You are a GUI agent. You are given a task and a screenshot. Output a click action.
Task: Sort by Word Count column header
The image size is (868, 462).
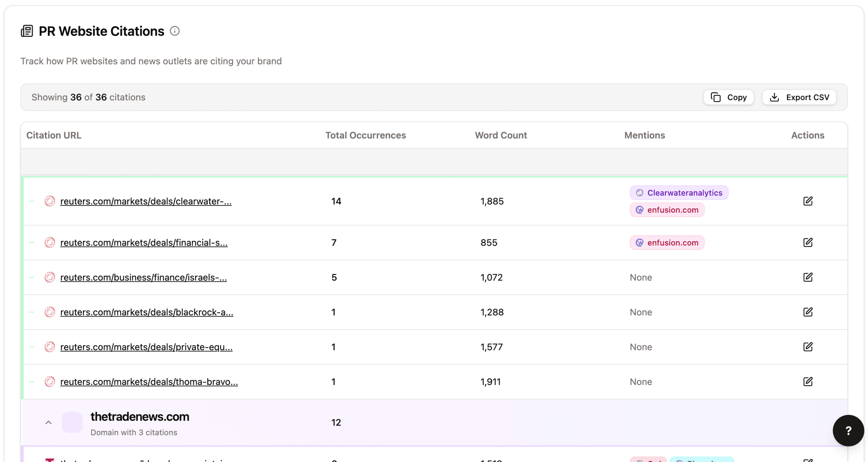click(x=501, y=135)
